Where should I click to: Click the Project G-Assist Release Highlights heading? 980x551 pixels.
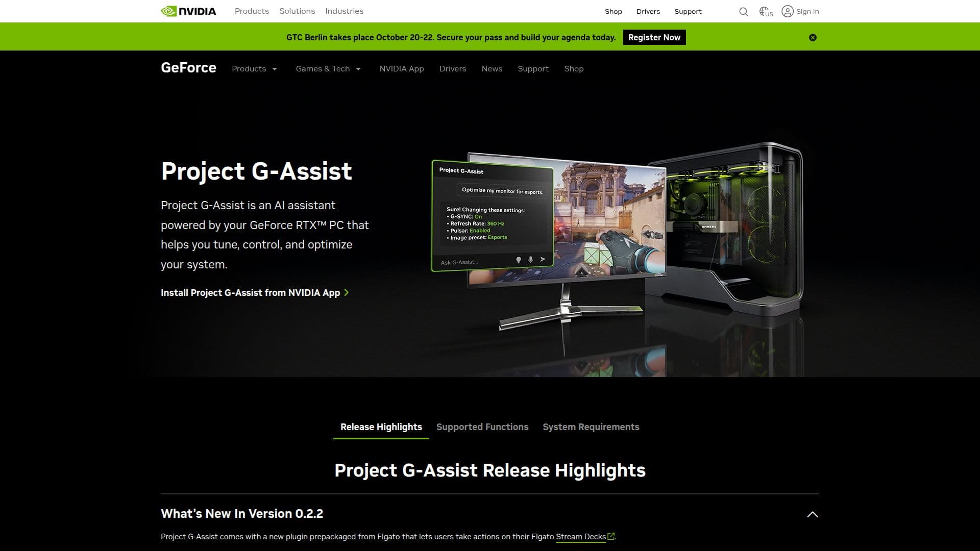coord(490,470)
